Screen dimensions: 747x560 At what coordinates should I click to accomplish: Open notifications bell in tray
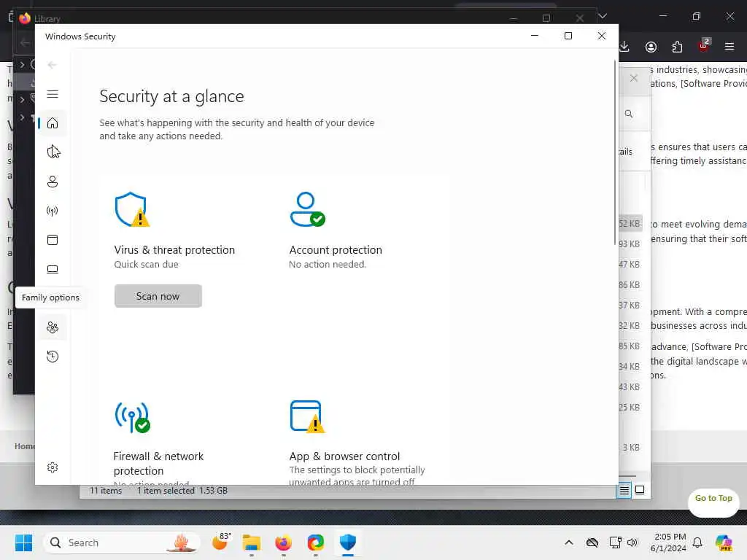click(697, 542)
